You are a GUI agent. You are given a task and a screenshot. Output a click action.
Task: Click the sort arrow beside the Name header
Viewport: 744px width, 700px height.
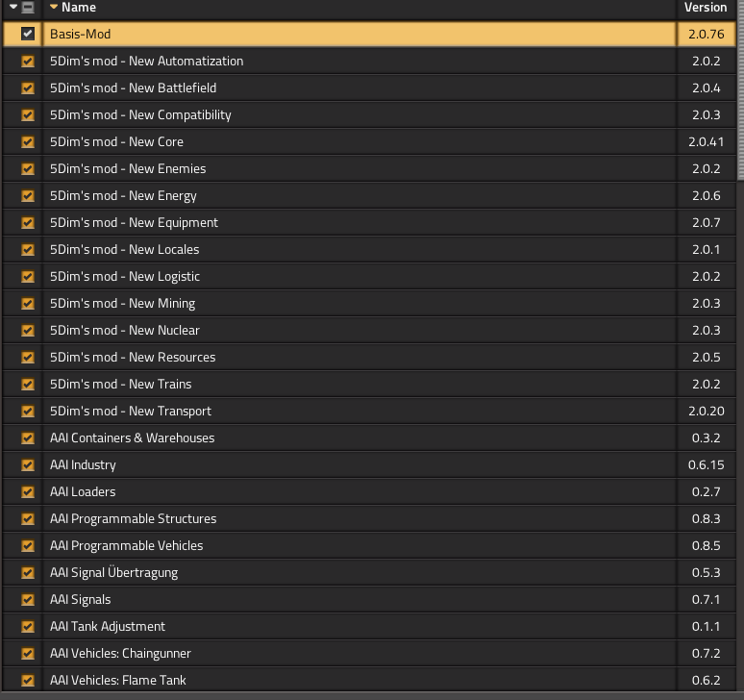(54, 8)
